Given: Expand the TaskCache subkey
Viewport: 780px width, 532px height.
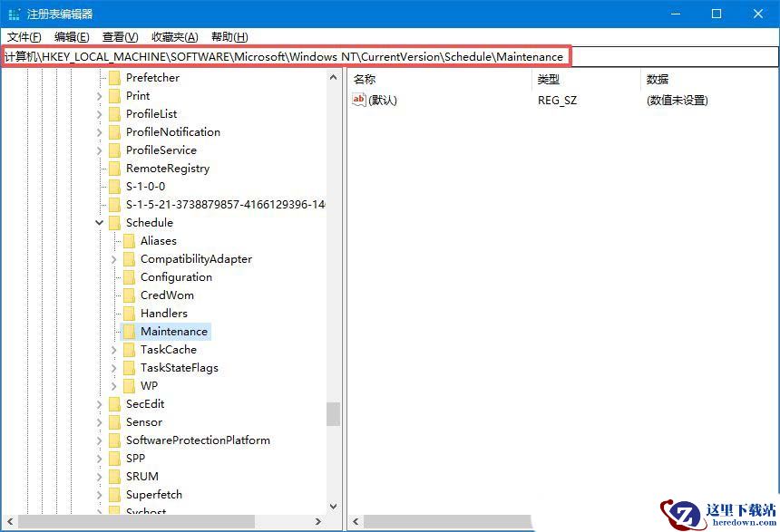Looking at the screenshot, I should click(114, 350).
